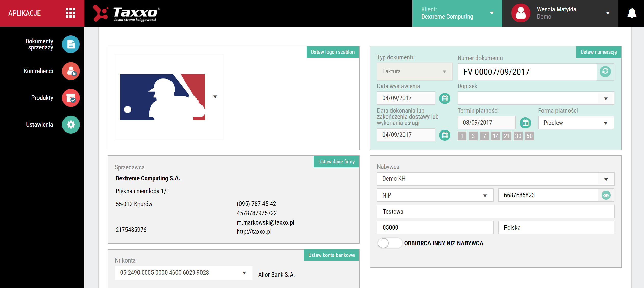Open the Produkty products icon
644x288 pixels.
point(71,98)
